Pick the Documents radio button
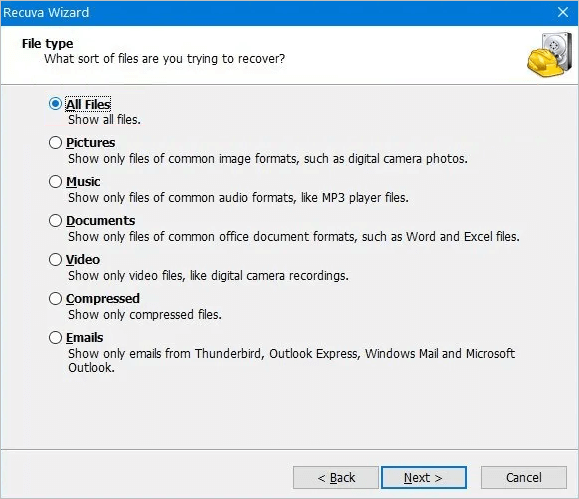The height and width of the screenshot is (499, 579). coord(55,221)
